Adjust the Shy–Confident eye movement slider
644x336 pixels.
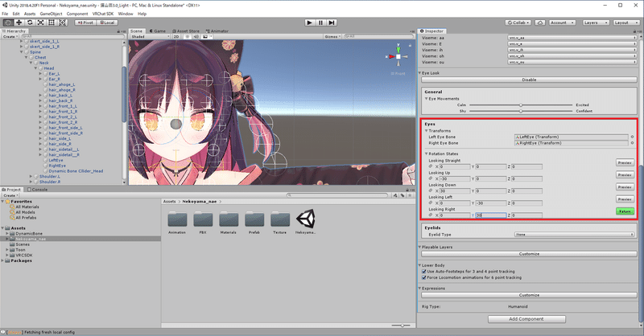(521, 111)
